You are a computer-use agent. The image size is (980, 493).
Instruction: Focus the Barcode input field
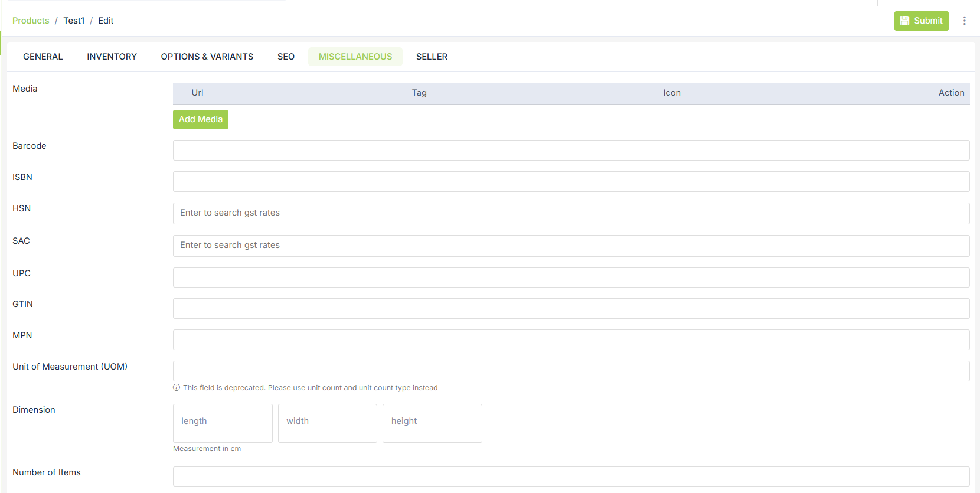click(570, 150)
